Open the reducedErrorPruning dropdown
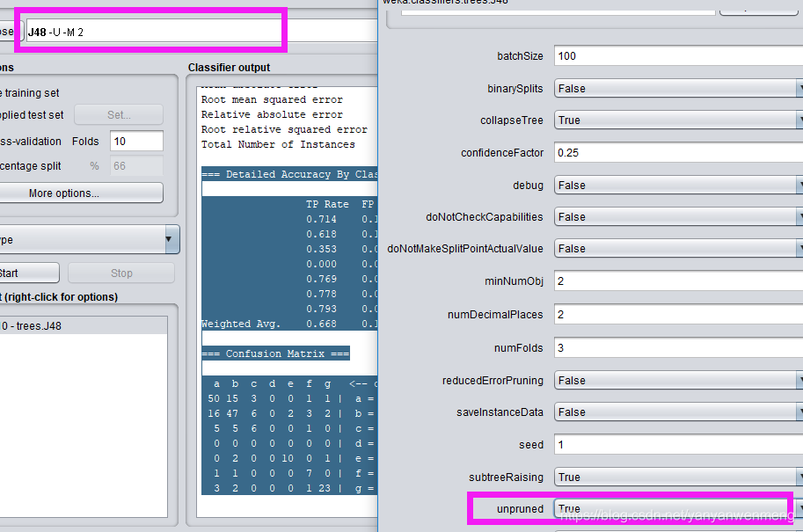This screenshot has width=803, height=532. tap(679, 381)
